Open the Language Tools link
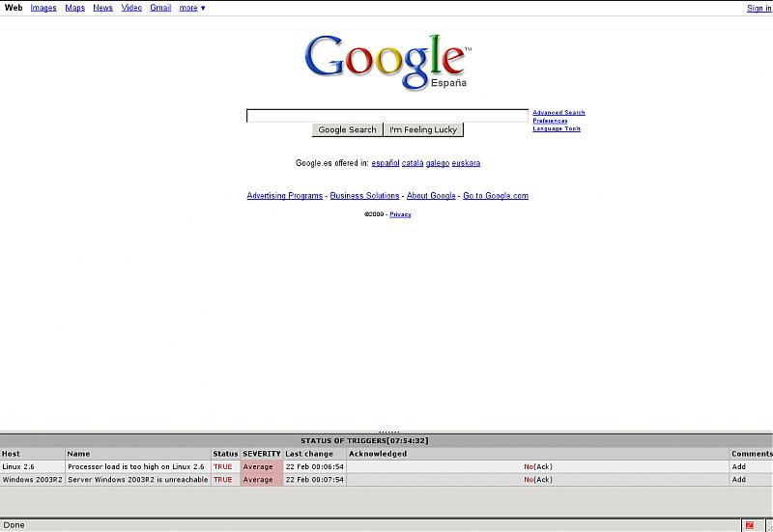Screen dimensions: 773x532 [557, 128]
